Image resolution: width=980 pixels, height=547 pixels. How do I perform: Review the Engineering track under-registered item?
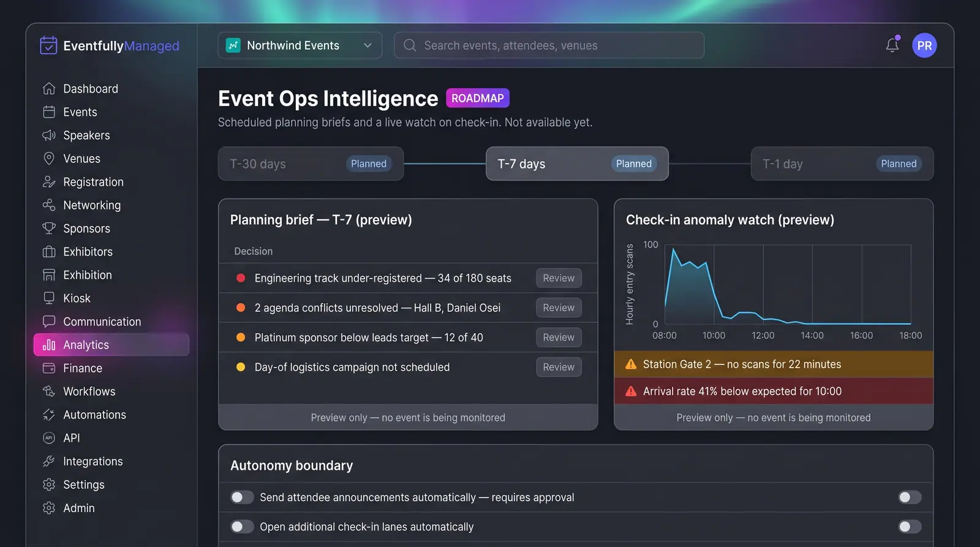(559, 278)
